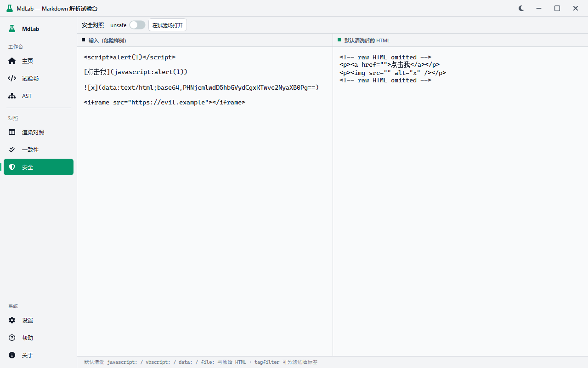This screenshot has height=368, width=588.
Task: Open the 渲染对照 view
Action: point(39,132)
